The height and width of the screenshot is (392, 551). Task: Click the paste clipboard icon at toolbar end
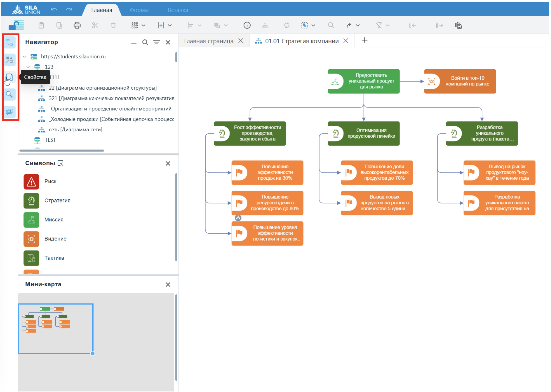458,25
